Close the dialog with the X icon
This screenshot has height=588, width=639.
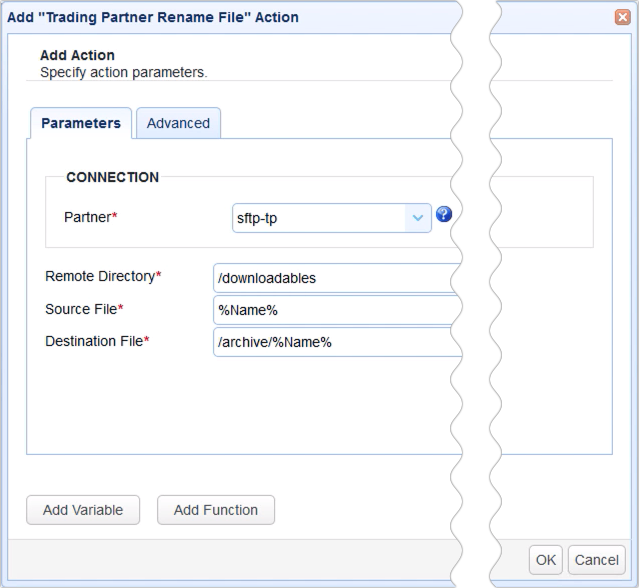622,17
